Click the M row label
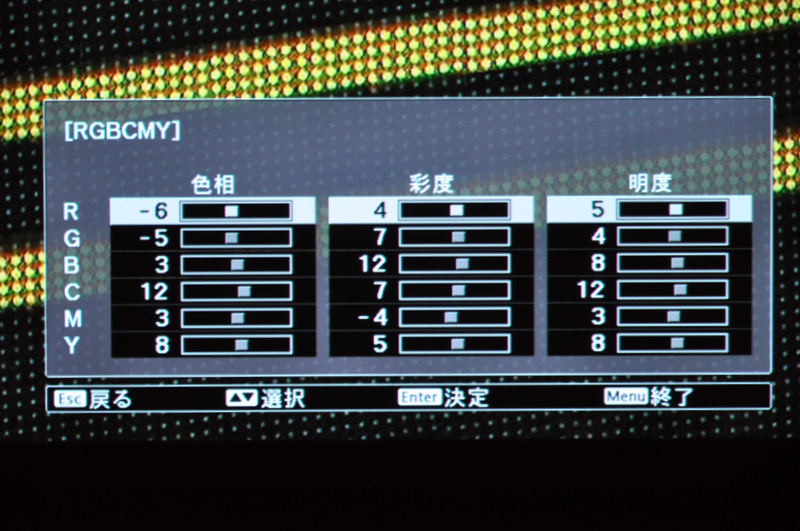Image resolution: width=800 pixels, height=531 pixels. 73,318
